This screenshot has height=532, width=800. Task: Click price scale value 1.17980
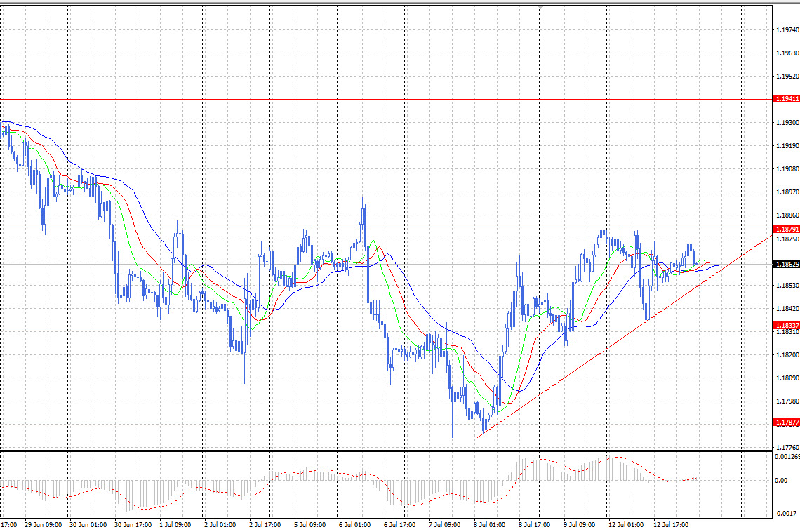(x=787, y=401)
